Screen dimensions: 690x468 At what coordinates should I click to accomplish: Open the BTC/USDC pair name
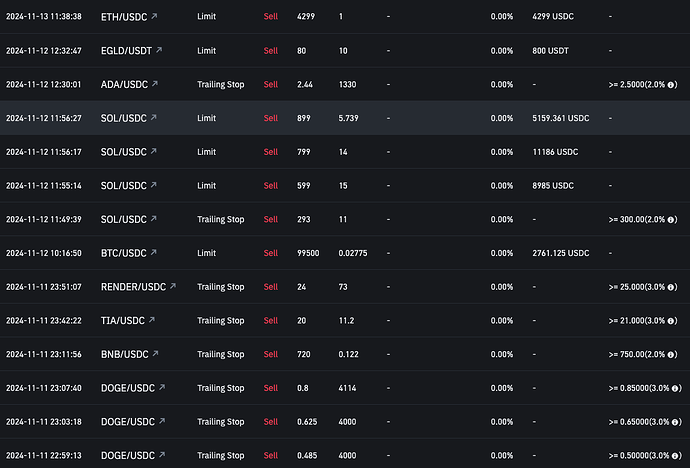point(124,253)
